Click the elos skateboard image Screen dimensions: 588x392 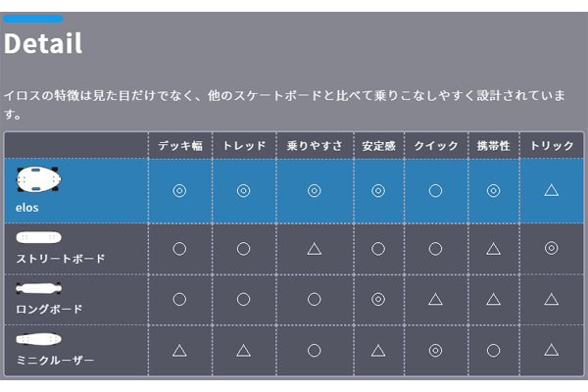pos(39,179)
